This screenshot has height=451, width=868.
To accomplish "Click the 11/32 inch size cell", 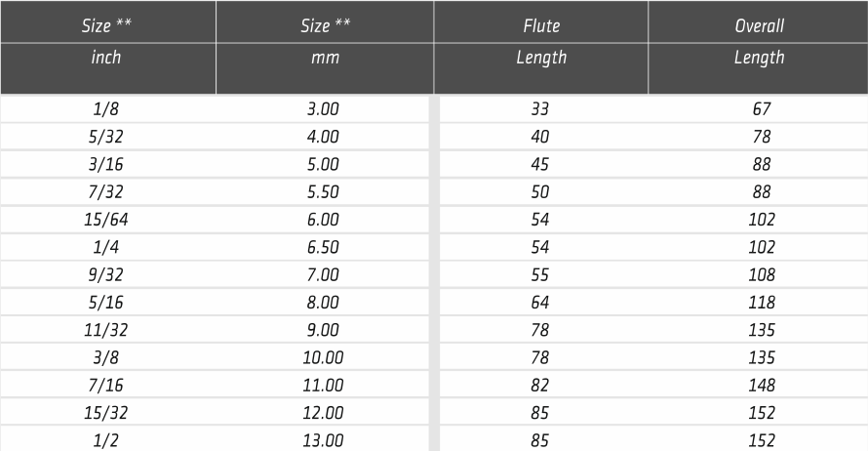I will tap(106, 330).
